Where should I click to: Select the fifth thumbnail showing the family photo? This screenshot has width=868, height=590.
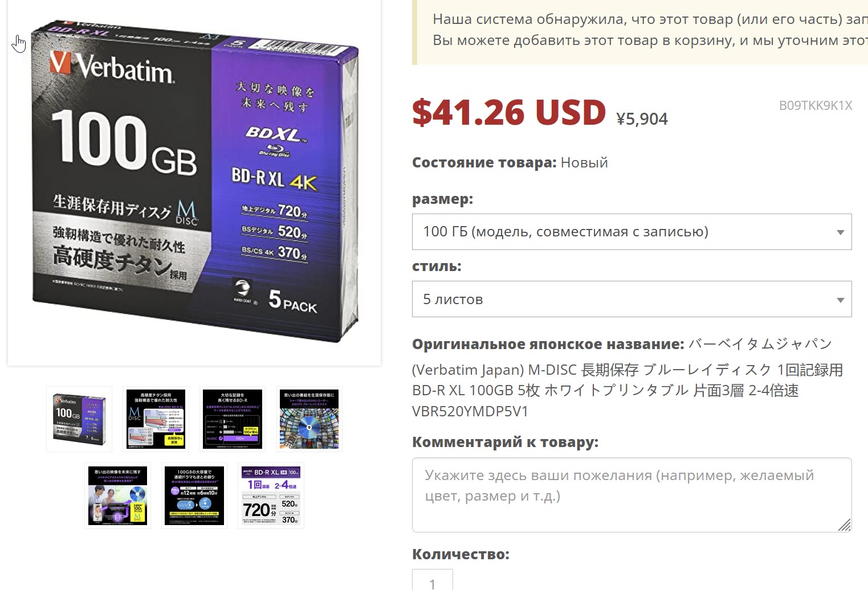tap(117, 495)
